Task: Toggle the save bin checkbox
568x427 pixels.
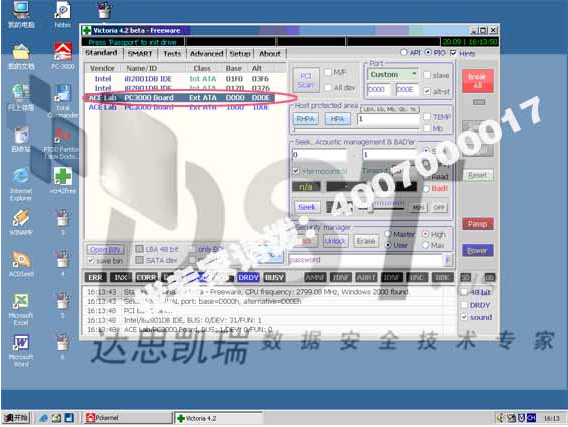Action: 91,260
